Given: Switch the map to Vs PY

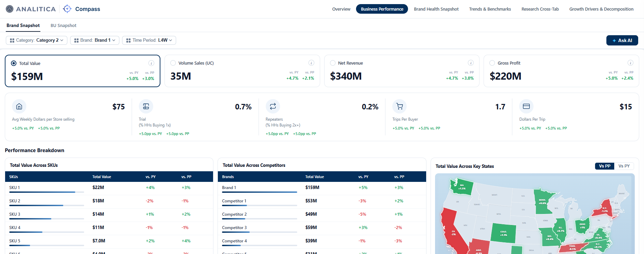Looking at the screenshot, I should click(624, 166).
